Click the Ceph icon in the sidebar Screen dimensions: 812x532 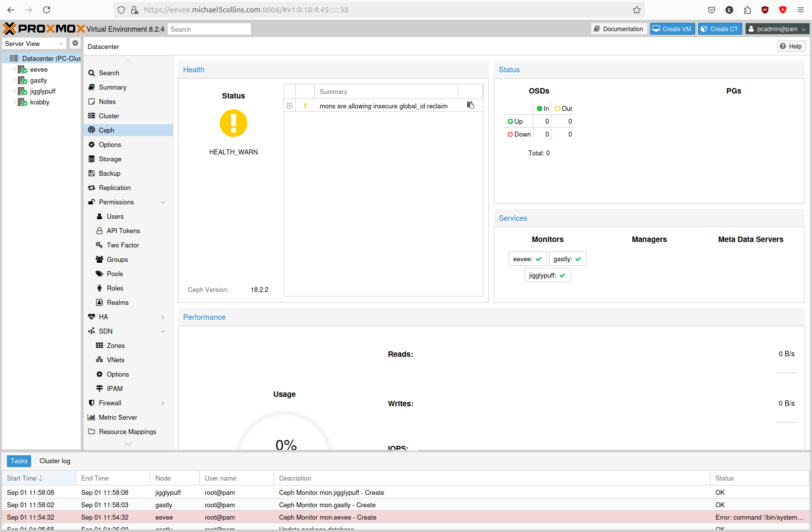tap(92, 130)
